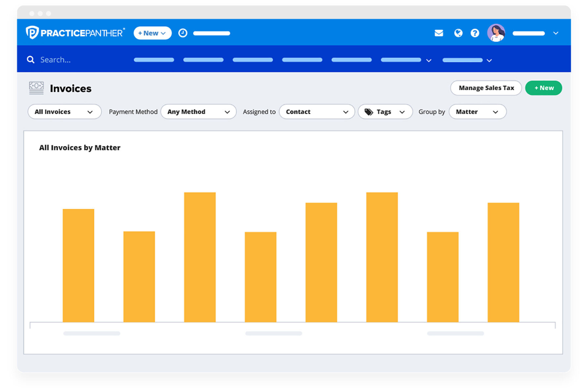Open the user profile avatar picture

496,33
